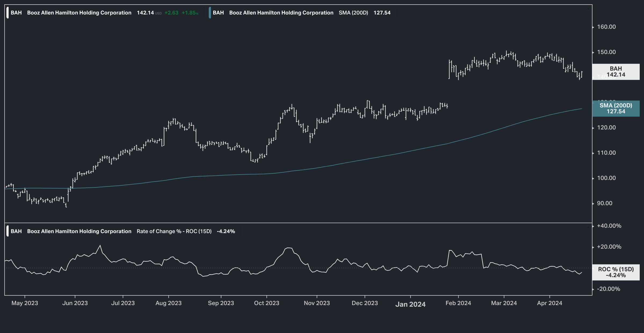Click the Aug 2023 date axis label
The image size is (644, 333).
point(169,303)
